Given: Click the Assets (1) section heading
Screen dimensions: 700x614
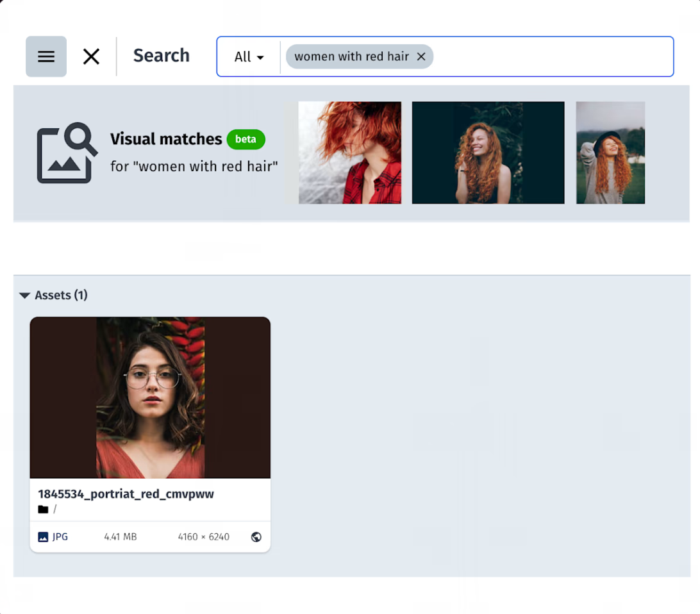Looking at the screenshot, I should pyautogui.click(x=61, y=295).
